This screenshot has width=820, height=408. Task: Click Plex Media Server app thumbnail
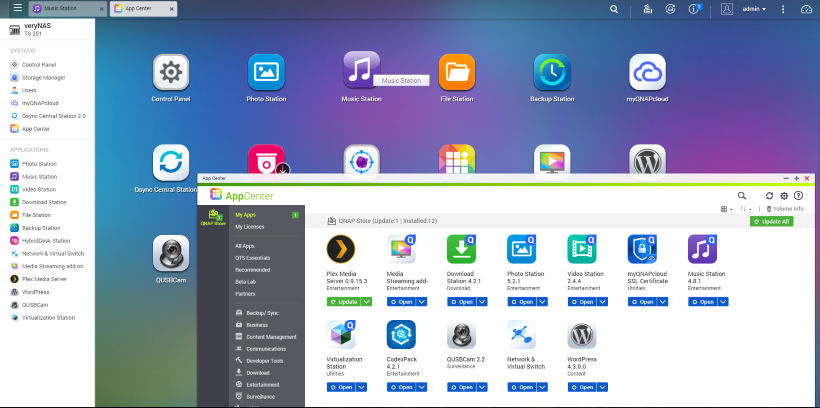(x=341, y=249)
